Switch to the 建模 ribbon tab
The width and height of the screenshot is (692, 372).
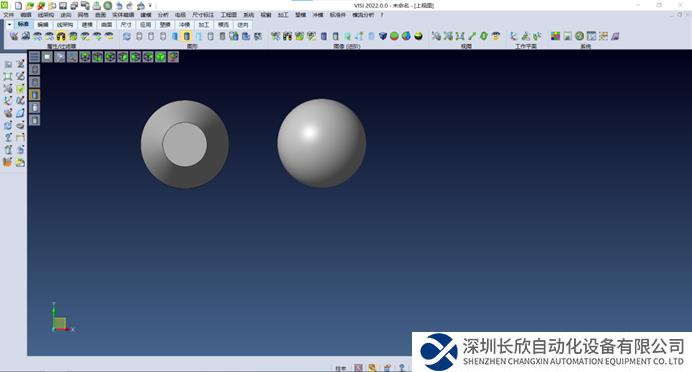[x=87, y=25]
